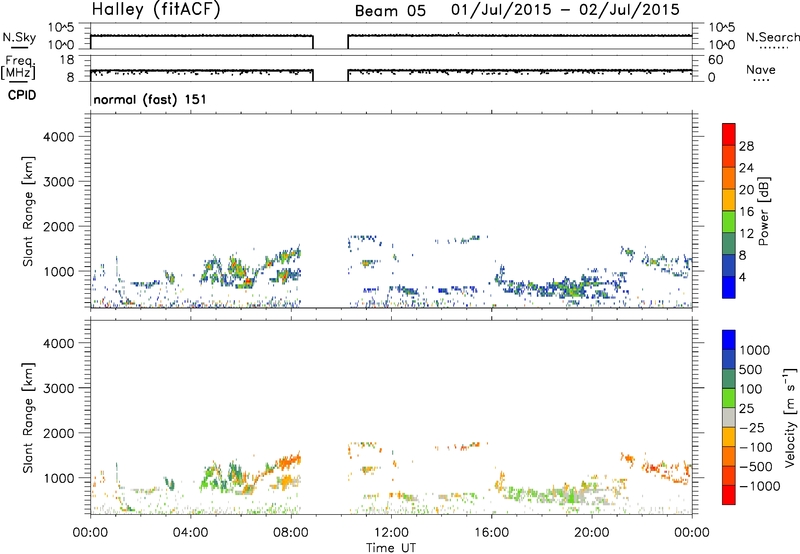This screenshot has height=554, width=800.
Task: Click the 'Nave' legend label
Action: pyautogui.click(x=760, y=69)
